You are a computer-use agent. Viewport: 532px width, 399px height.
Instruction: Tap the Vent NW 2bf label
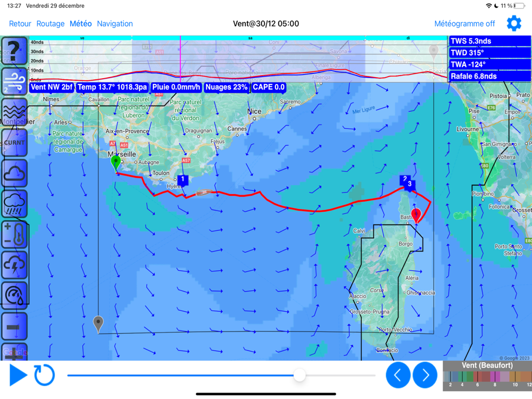point(52,87)
